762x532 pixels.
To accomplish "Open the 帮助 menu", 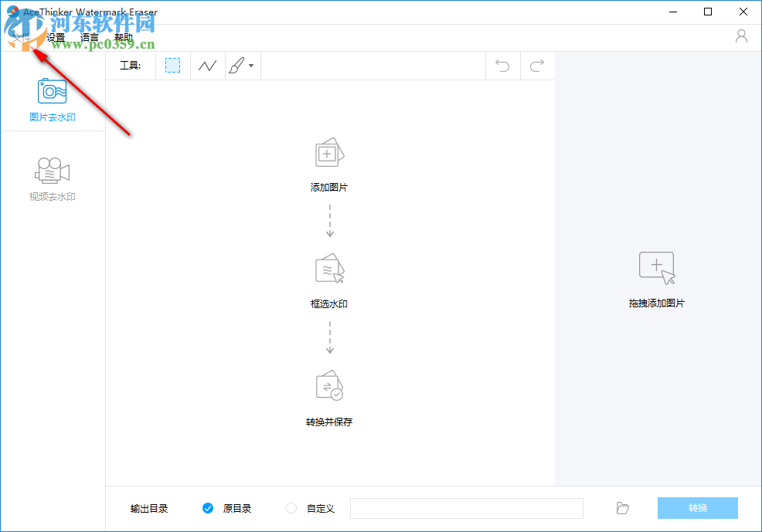I will 124,36.
